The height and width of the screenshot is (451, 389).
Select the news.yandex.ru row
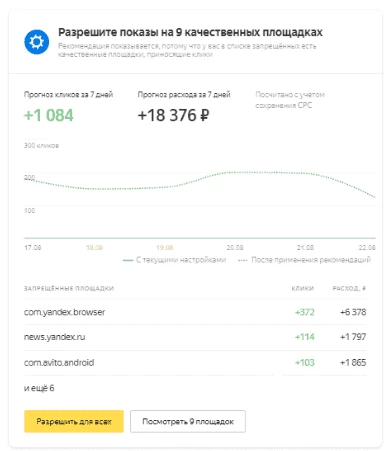[195, 337]
